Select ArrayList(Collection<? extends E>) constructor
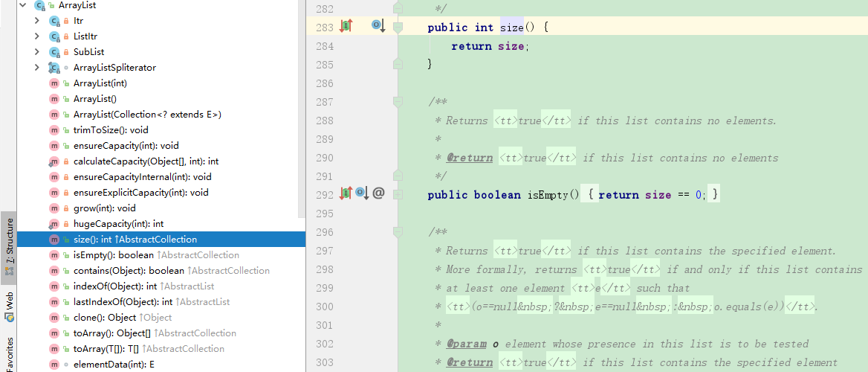Viewport: 868px width, 372px height. click(147, 115)
